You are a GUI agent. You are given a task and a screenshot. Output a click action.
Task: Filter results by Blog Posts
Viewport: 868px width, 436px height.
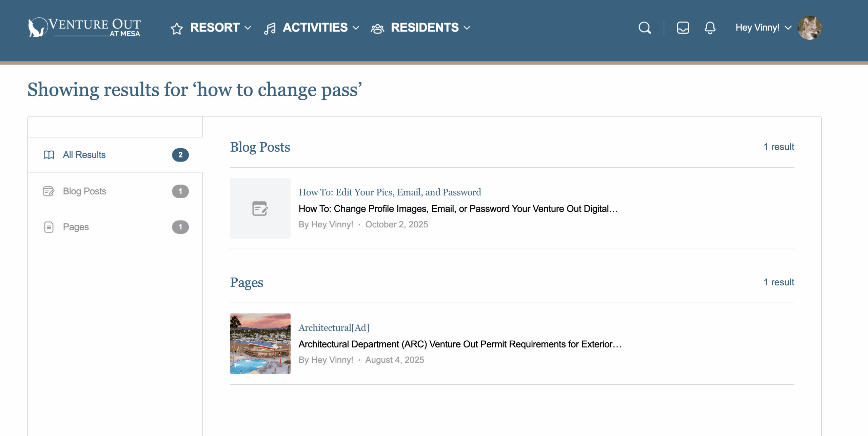84,191
